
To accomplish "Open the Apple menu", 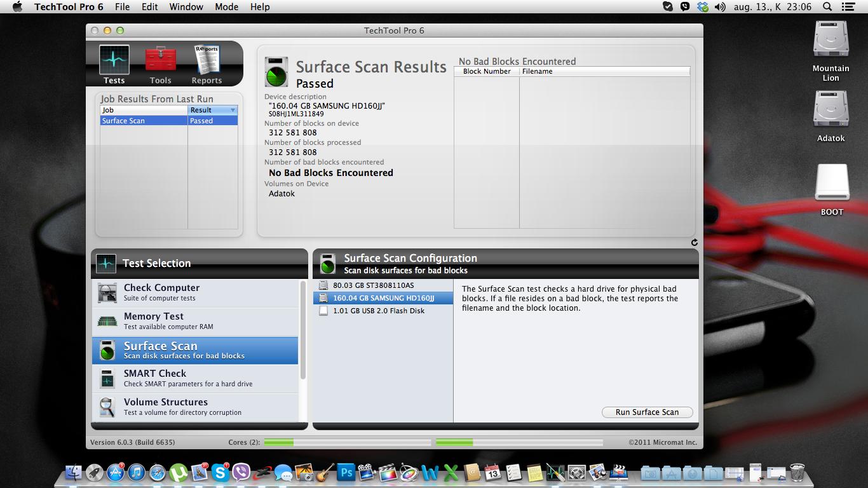I will (17, 7).
